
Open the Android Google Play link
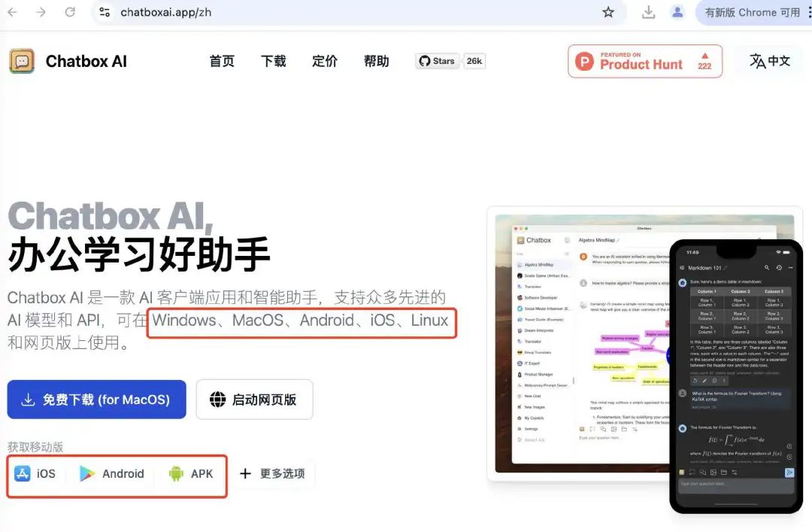(x=112, y=473)
